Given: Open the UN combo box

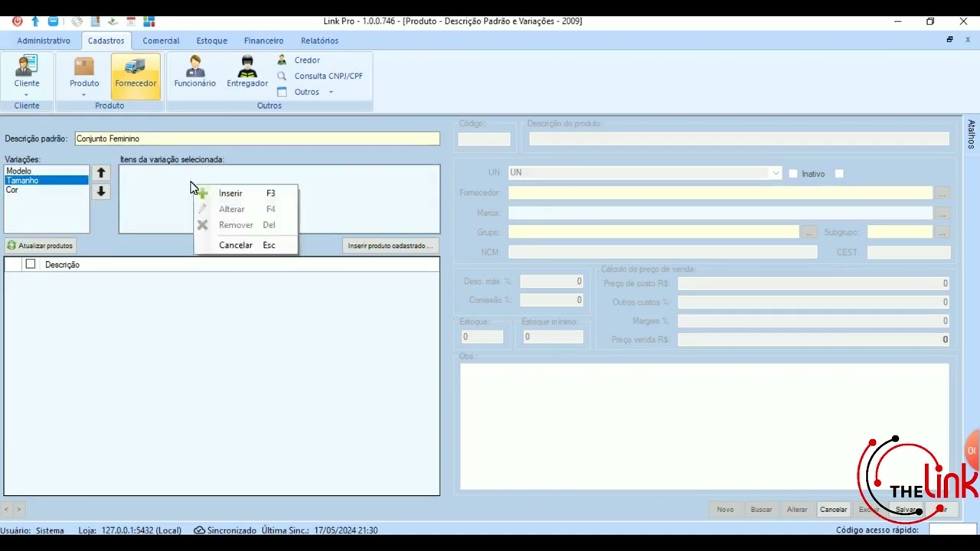Looking at the screenshot, I should pyautogui.click(x=645, y=173).
